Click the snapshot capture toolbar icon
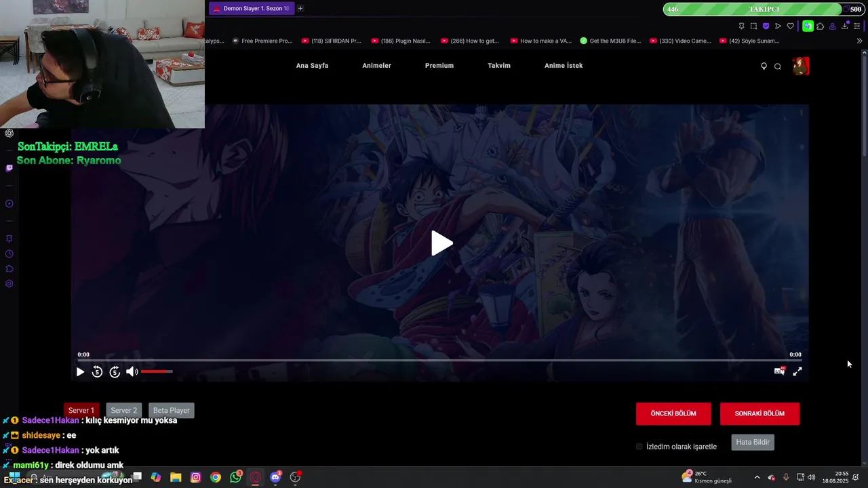 pos(753,26)
